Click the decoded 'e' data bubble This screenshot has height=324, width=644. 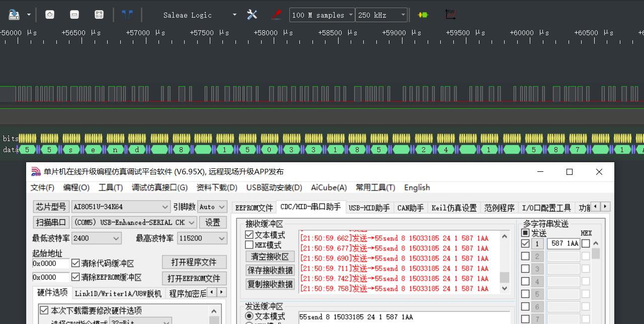pos(93,150)
